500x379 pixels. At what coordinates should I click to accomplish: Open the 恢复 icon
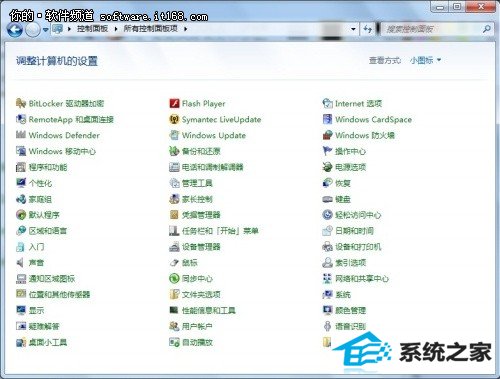click(328, 183)
